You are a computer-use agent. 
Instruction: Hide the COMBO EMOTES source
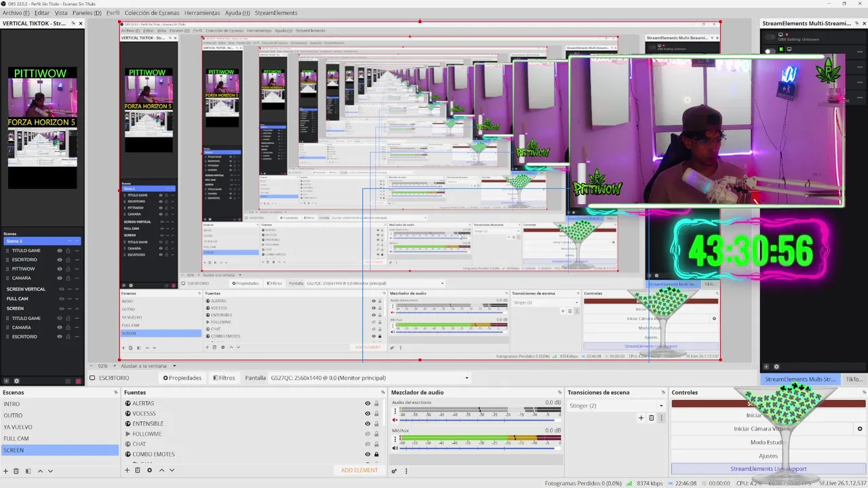pyautogui.click(x=368, y=454)
